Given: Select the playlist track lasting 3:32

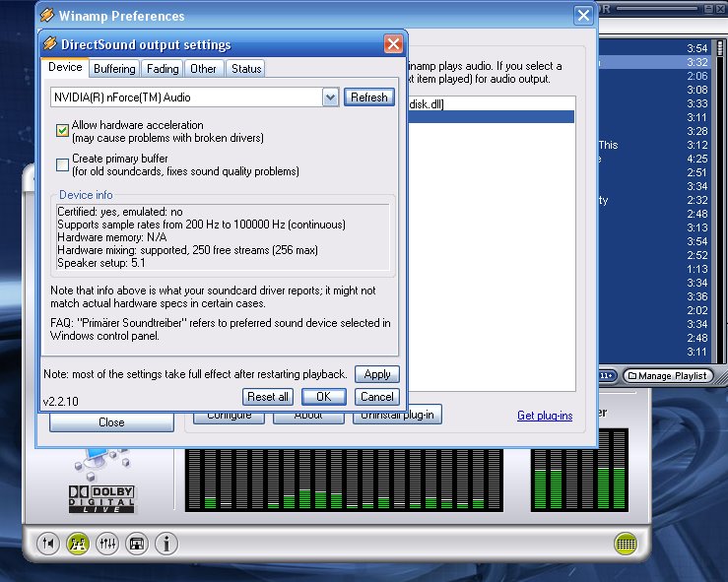Looking at the screenshot, I should 654,62.
